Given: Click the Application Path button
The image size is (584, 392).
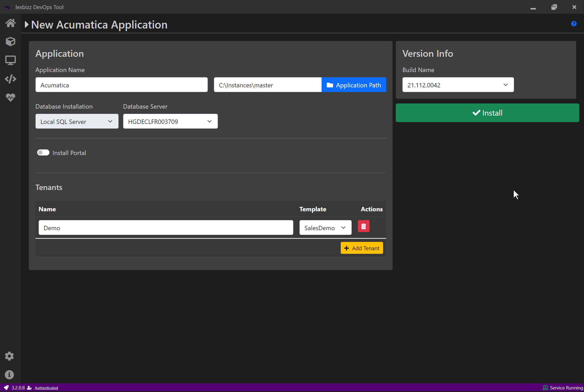Looking at the screenshot, I should [x=354, y=85].
